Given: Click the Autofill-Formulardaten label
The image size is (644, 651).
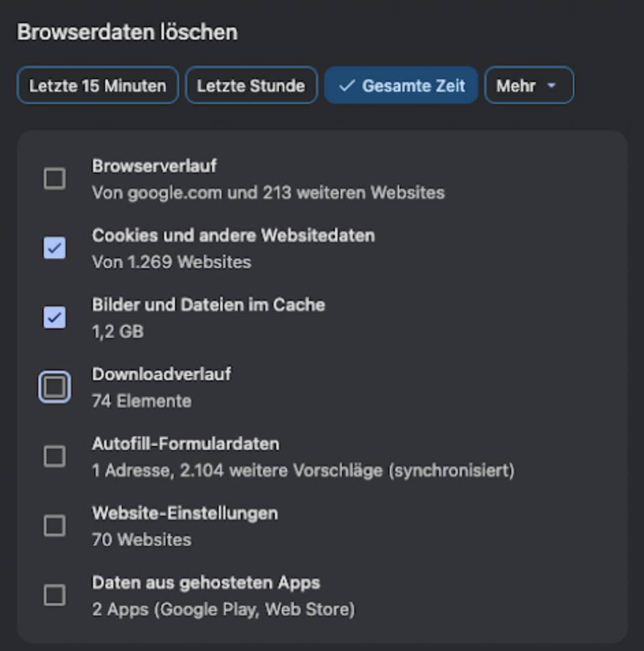Looking at the screenshot, I should pos(185,444).
